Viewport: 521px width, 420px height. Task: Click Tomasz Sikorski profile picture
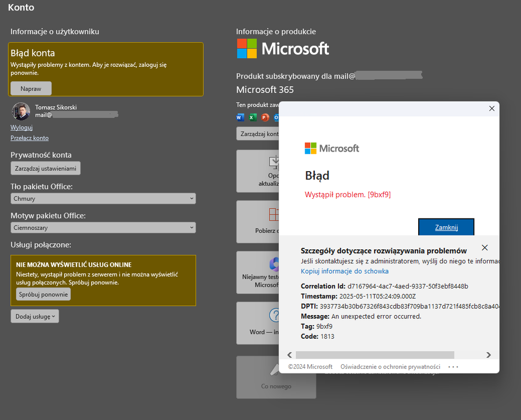[21, 111]
